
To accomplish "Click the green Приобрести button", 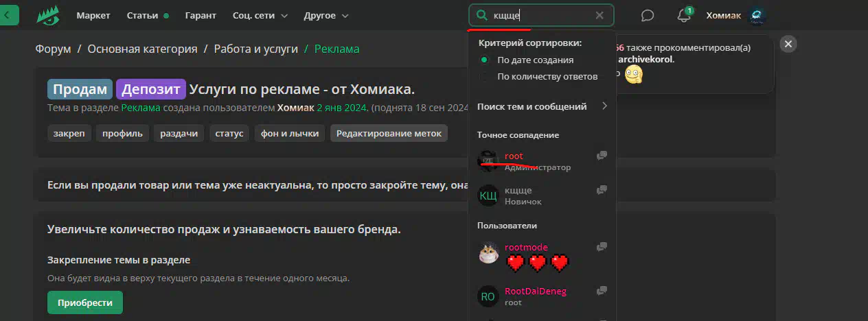I will pos(84,302).
